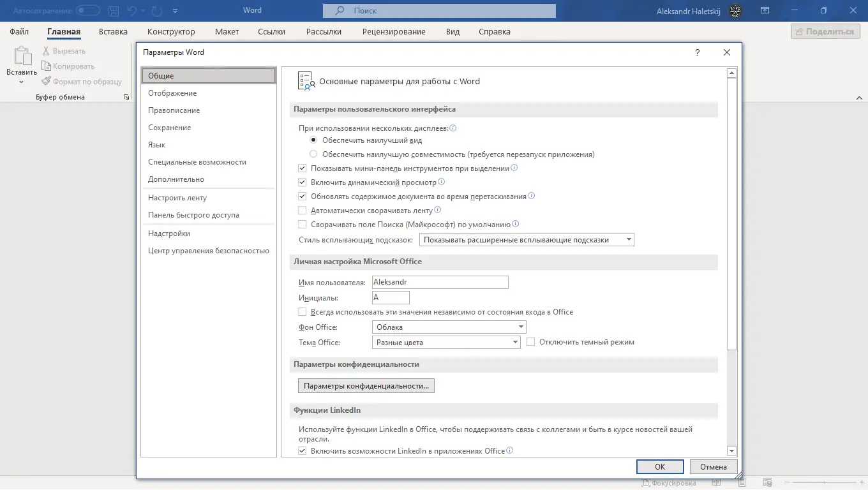
Task: Click the Undo arrow icon
Action: [x=131, y=11]
